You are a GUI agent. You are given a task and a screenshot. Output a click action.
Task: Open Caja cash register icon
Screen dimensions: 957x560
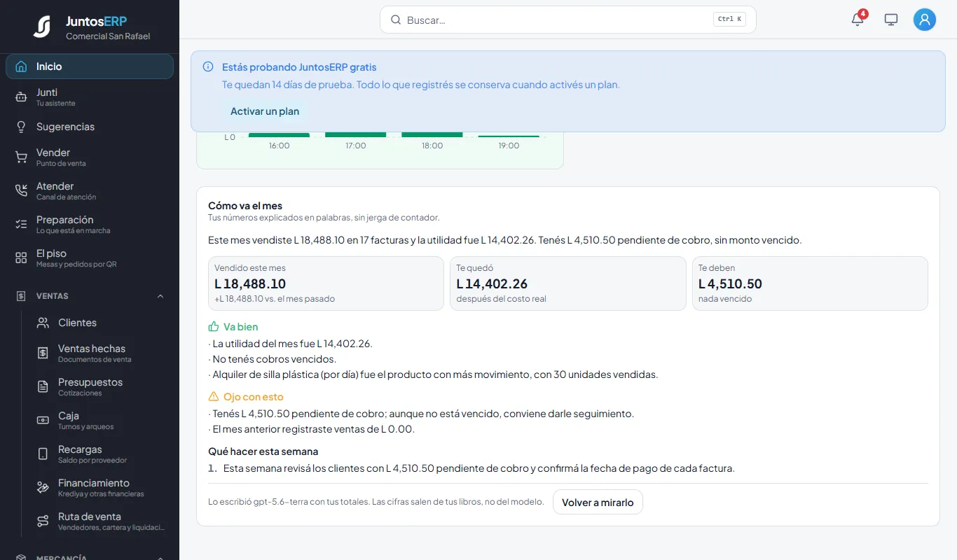click(43, 421)
